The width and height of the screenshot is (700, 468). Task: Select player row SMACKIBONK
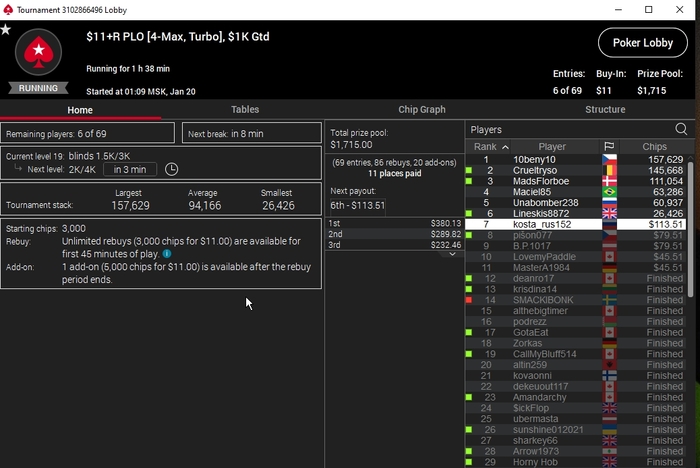coord(576,300)
